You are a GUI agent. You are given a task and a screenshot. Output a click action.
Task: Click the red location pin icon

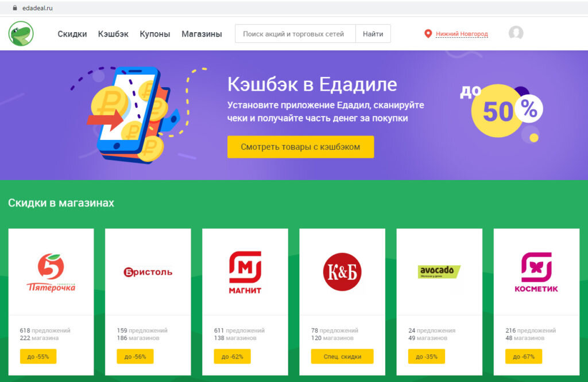pyautogui.click(x=428, y=34)
